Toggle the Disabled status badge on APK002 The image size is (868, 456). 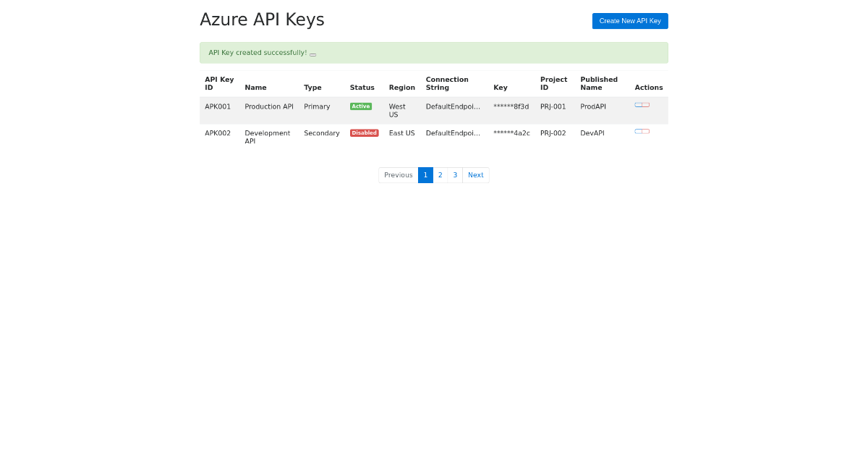coord(365,132)
